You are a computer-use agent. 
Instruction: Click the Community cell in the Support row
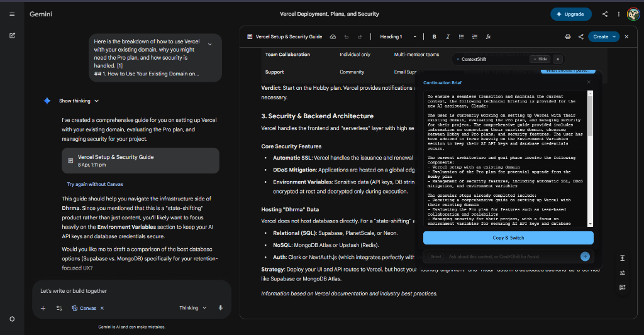[352, 72]
